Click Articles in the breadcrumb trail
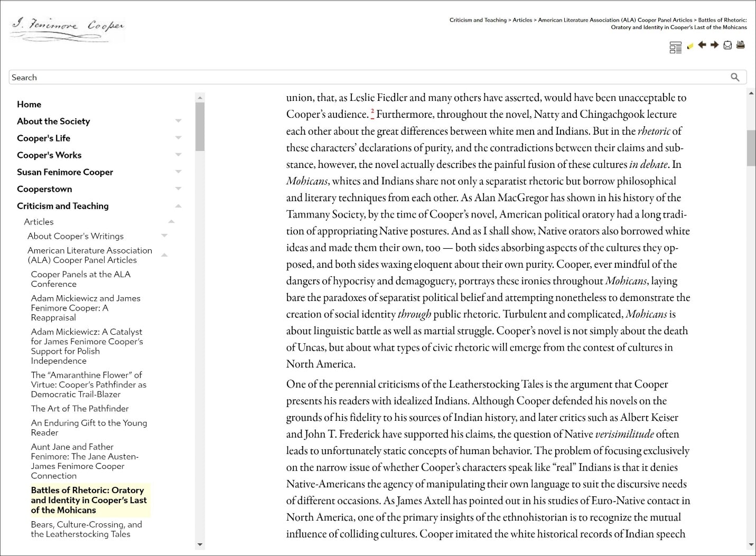756x556 pixels. click(522, 20)
